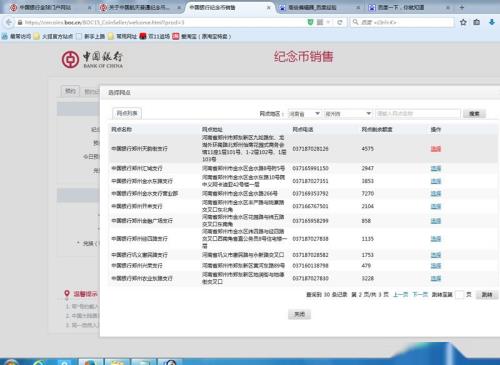Click the page-number jump input box
Viewport: 500px width, 365px height.
point(459,295)
